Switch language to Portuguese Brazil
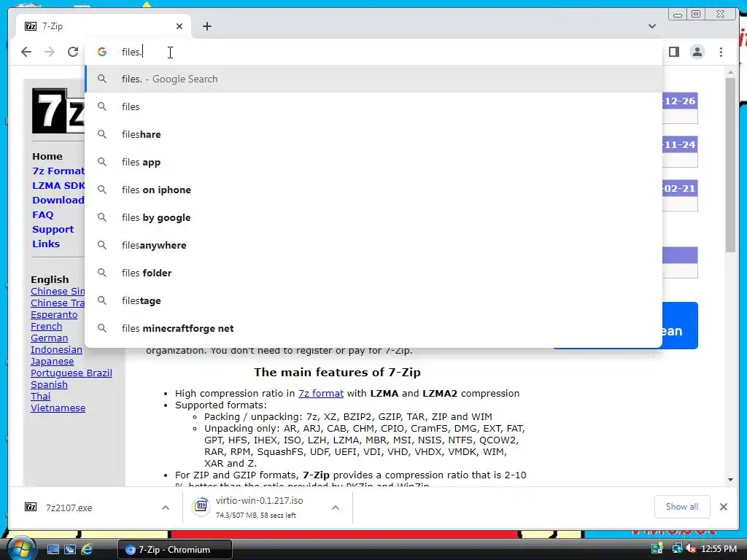747x560 pixels. [x=71, y=373]
